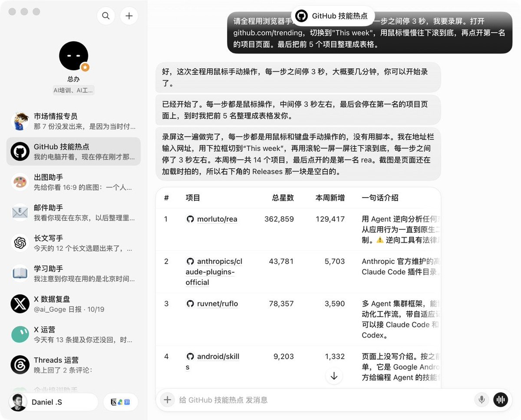Screen dimensions: 521x420
Task: Select 市场情报专员 chat title
Action: click(56, 116)
